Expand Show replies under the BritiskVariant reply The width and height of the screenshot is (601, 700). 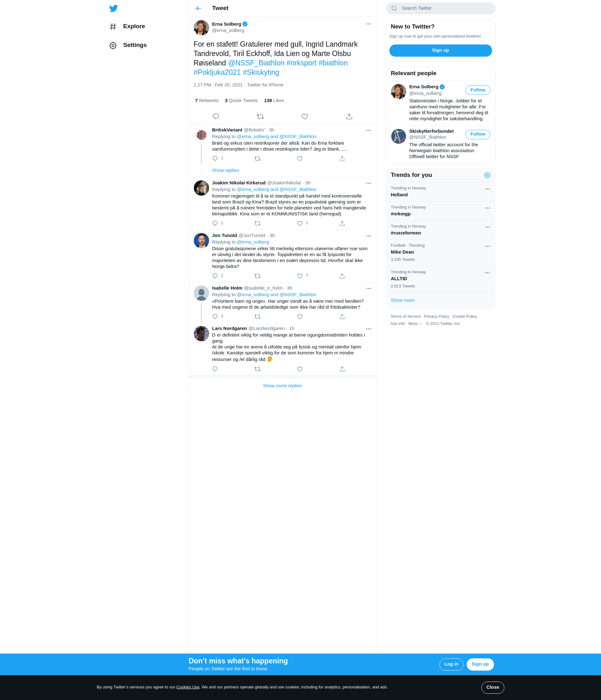coord(225,170)
